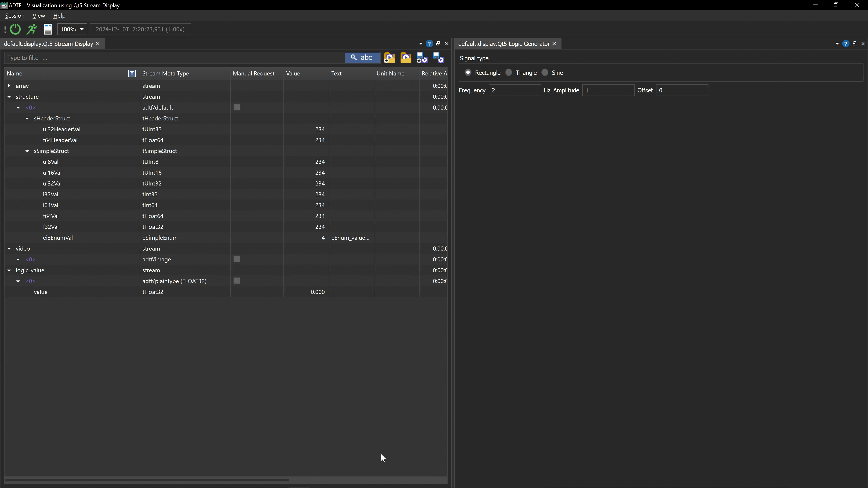Collapse the <0> node under video
This screenshot has height=488, width=868.
point(18,260)
